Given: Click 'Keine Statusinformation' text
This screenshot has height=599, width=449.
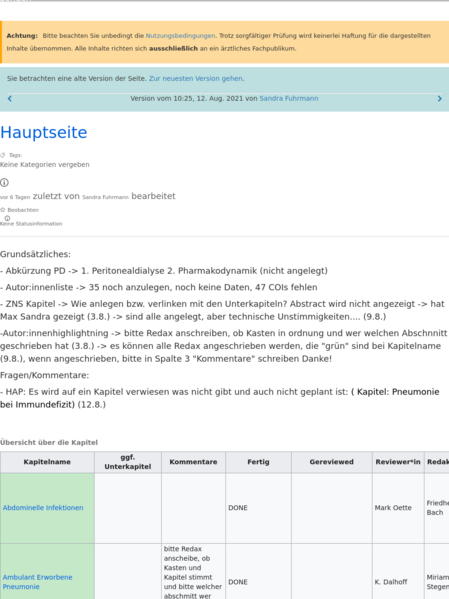Looking at the screenshot, I should (x=31, y=224).
